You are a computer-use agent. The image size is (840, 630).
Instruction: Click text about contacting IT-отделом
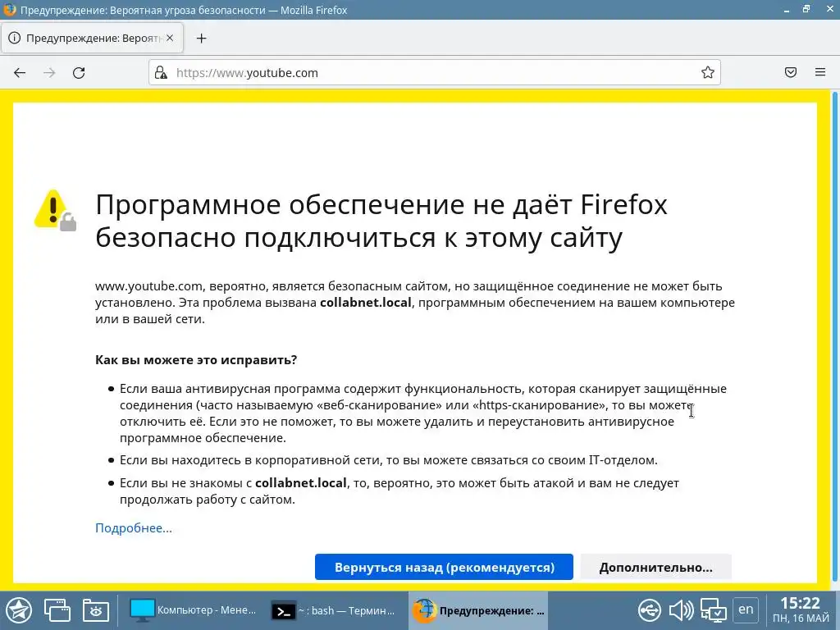click(388, 459)
